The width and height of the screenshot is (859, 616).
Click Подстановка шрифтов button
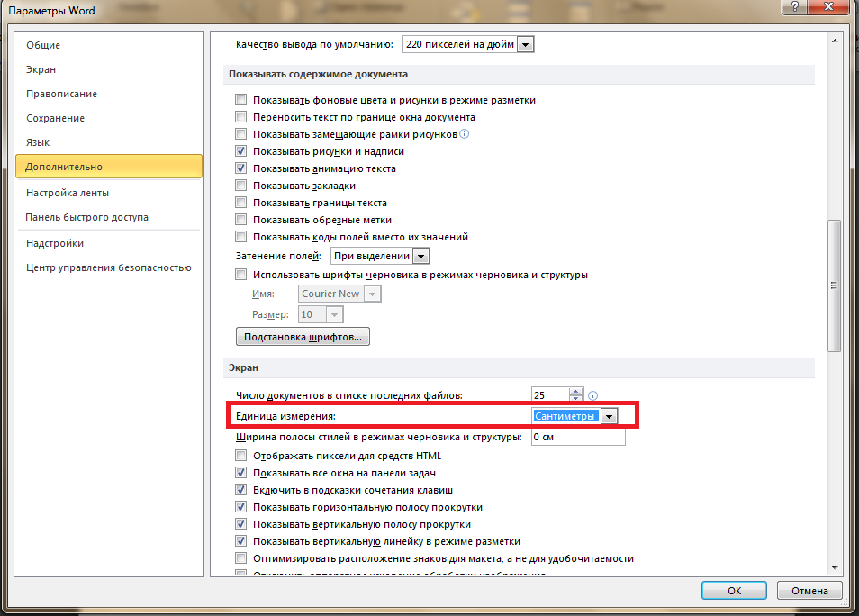(303, 337)
